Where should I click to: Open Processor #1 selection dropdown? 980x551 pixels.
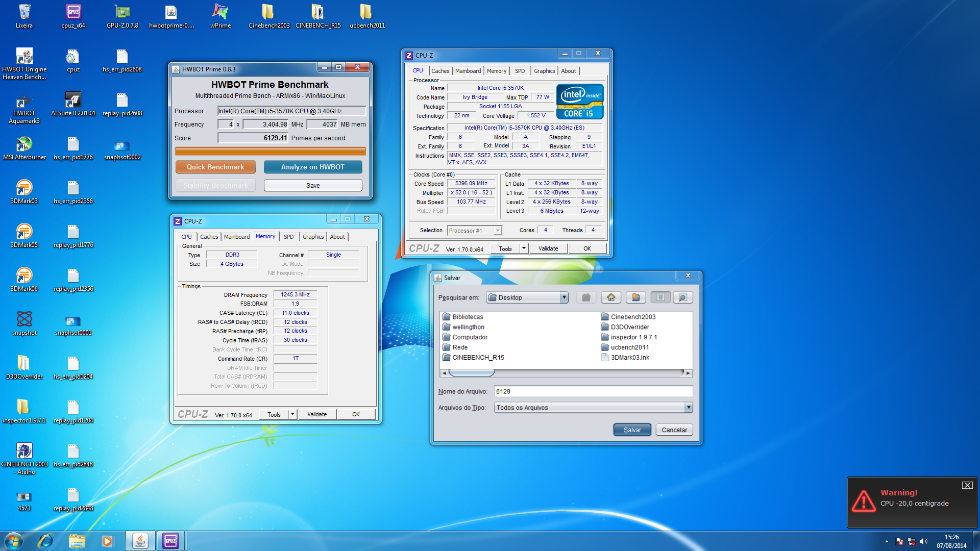pos(497,231)
